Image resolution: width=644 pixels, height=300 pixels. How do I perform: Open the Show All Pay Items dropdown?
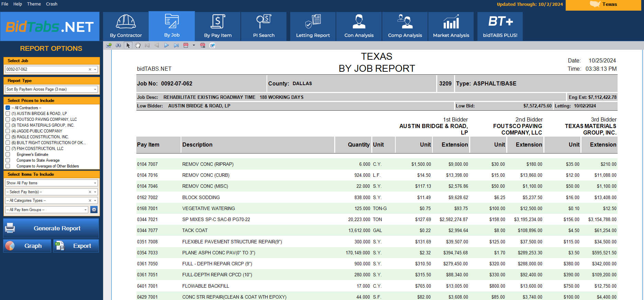click(52, 183)
